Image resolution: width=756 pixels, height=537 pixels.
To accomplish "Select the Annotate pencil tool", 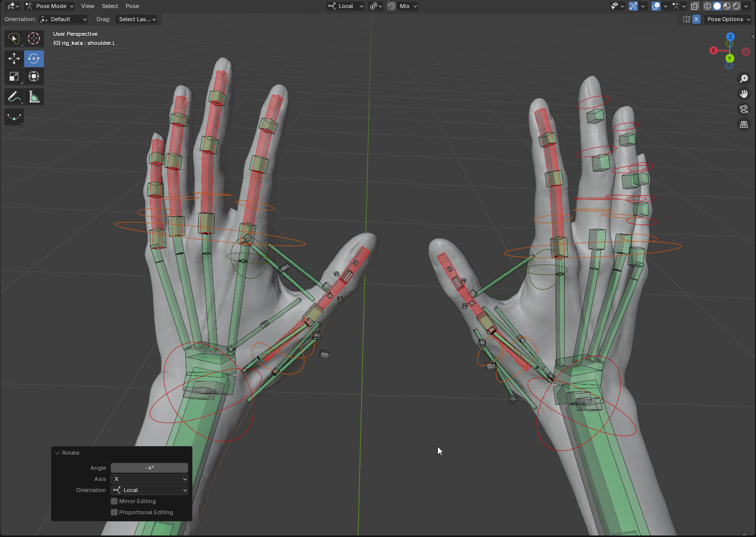I will pyautogui.click(x=14, y=96).
